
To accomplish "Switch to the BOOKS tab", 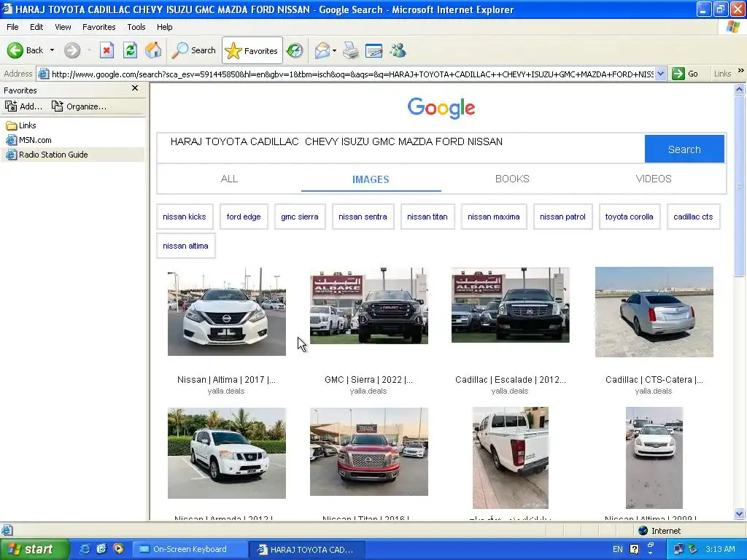I will 512,179.
